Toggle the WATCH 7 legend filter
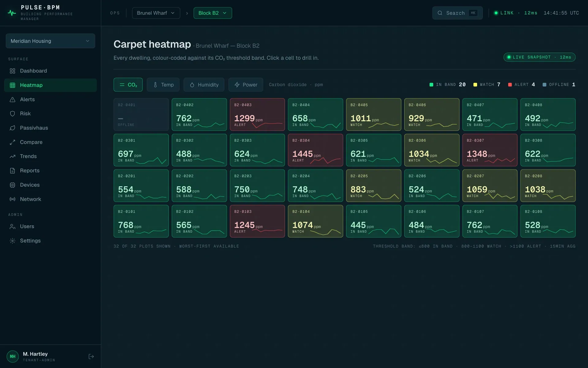This screenshot has height=368, width=588. click(x=487, y=85)
